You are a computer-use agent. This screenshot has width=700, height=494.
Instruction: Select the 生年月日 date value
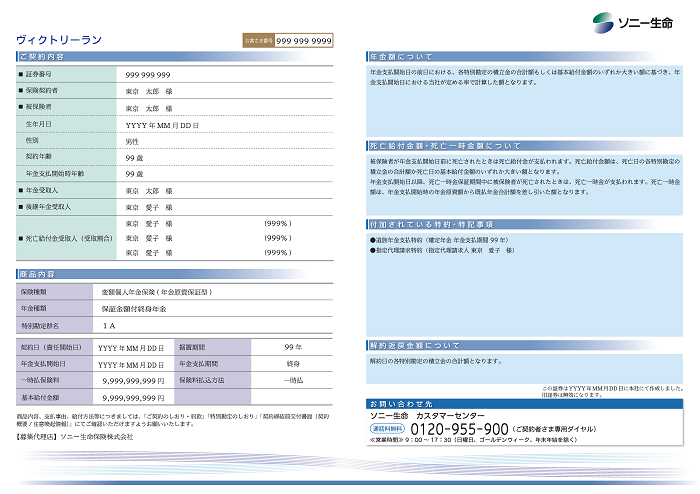pos(162,125)
